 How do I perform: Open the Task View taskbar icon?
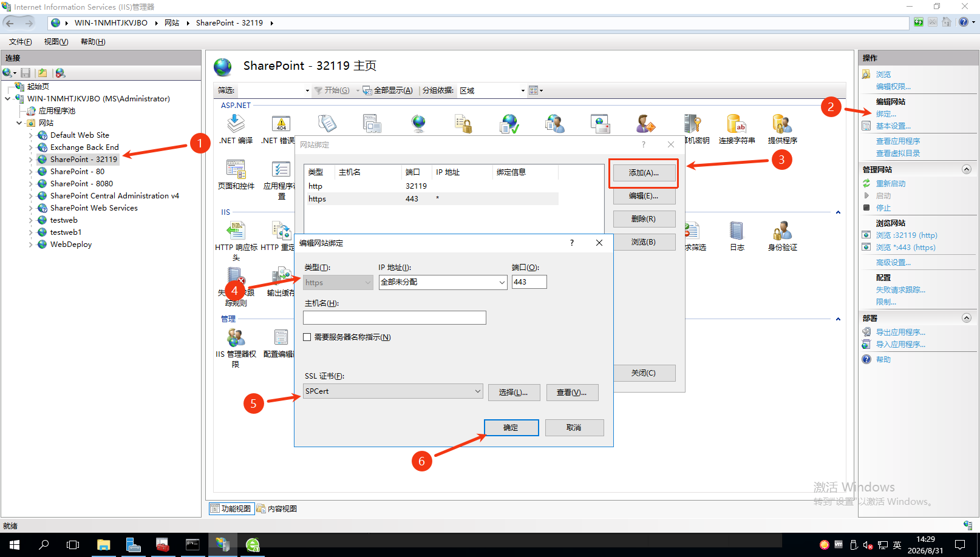73,545
